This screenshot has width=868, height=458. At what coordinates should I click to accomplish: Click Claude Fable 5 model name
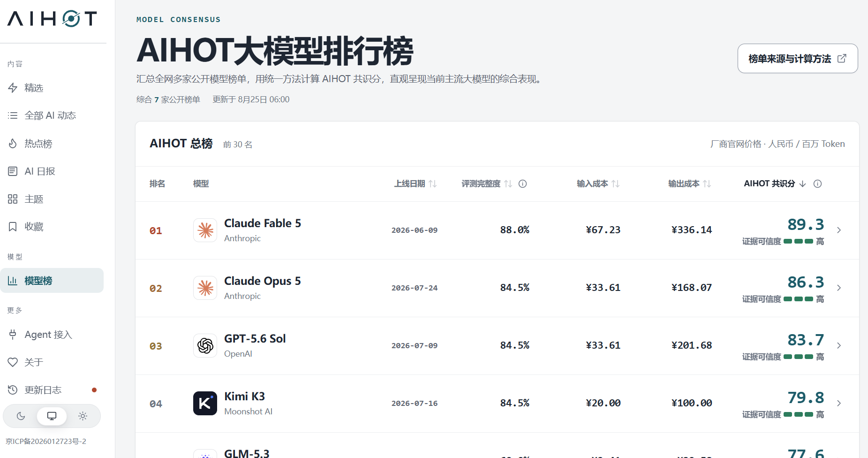pyautogui.click(x=263, y=223)
